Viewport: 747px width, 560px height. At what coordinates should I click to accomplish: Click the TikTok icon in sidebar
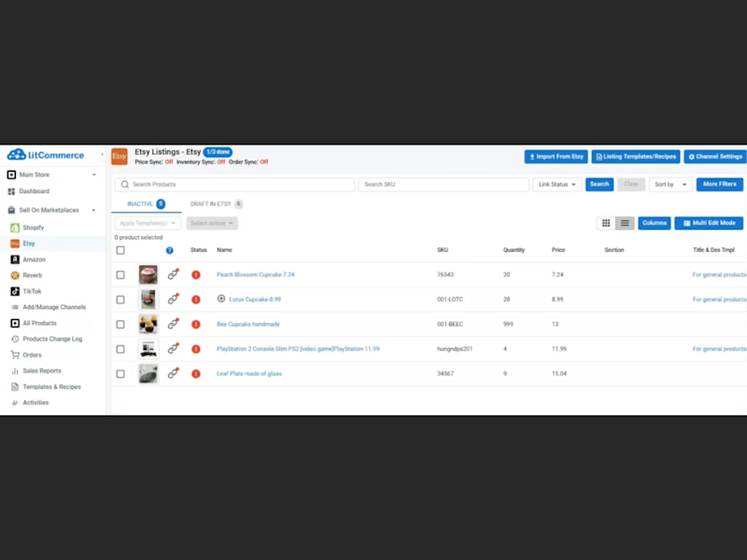point(15,291)
